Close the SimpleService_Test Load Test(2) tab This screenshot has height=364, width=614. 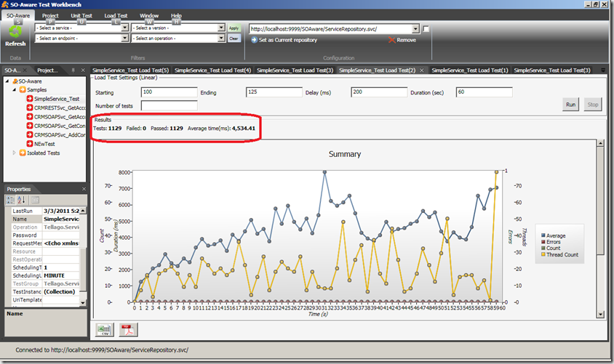pos(422,70)
